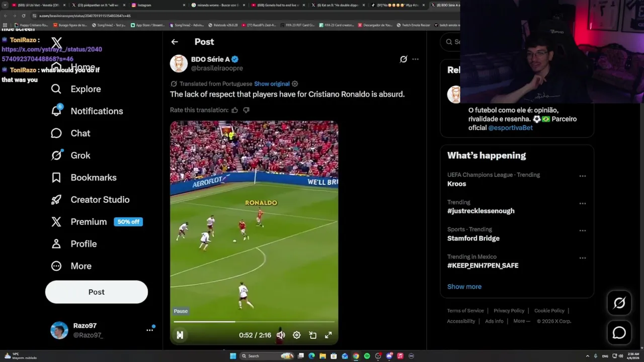The image size is (644, 362).
Task: Rate translation with thumbs up
Action: (234, 110)
